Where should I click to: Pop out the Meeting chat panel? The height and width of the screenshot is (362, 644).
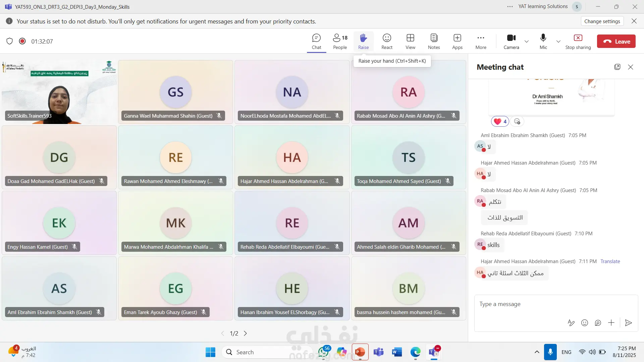pyautogui.click(x=617, y=67)
